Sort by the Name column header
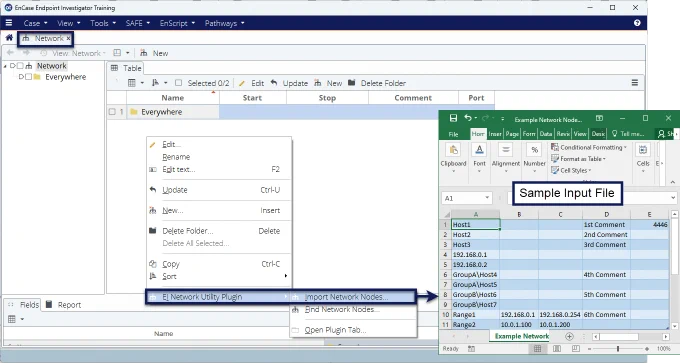This screenshot has height=363, width=680. coord(173,98)
